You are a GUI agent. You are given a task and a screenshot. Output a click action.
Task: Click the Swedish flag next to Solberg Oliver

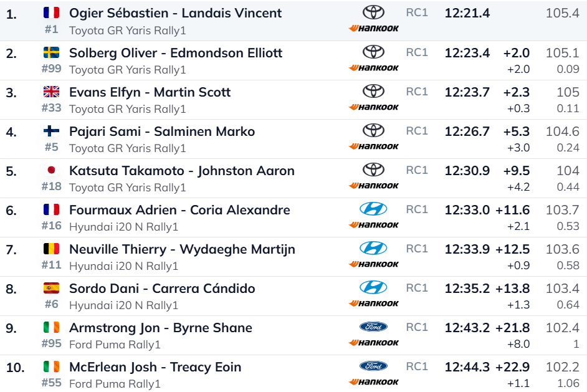(51, 53)
